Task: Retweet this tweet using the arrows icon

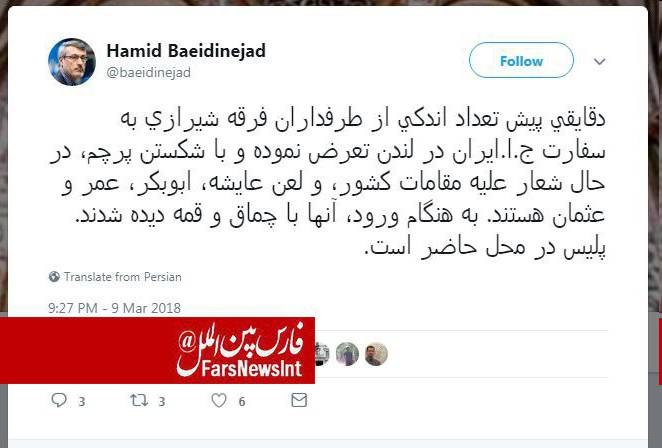Action: click(139, 400)
